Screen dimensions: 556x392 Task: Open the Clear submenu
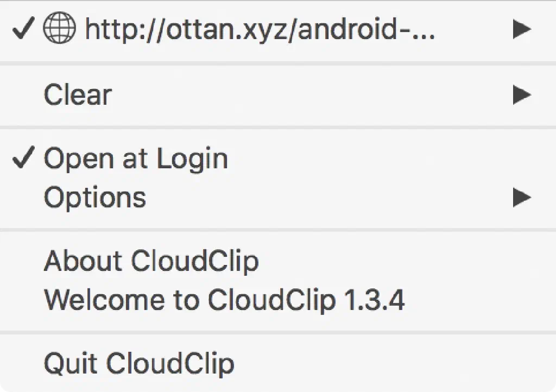click(x=78, y=95)
